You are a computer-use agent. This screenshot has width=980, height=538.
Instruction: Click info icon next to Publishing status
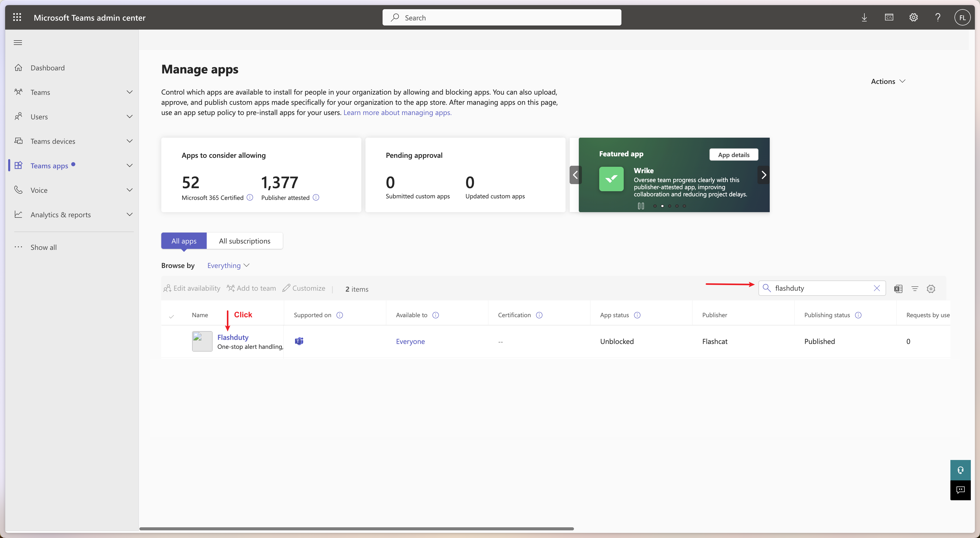[x=858, y=315]
